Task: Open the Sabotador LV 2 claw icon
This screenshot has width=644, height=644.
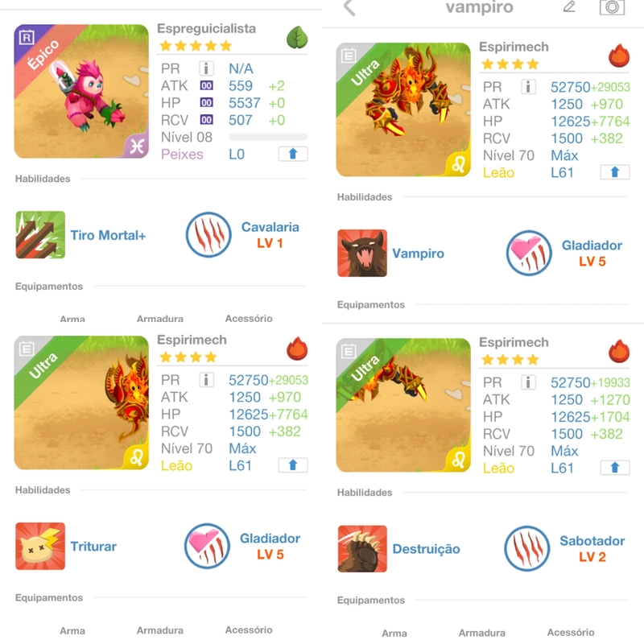Action: pyautogui.click(x=527, y=548)
